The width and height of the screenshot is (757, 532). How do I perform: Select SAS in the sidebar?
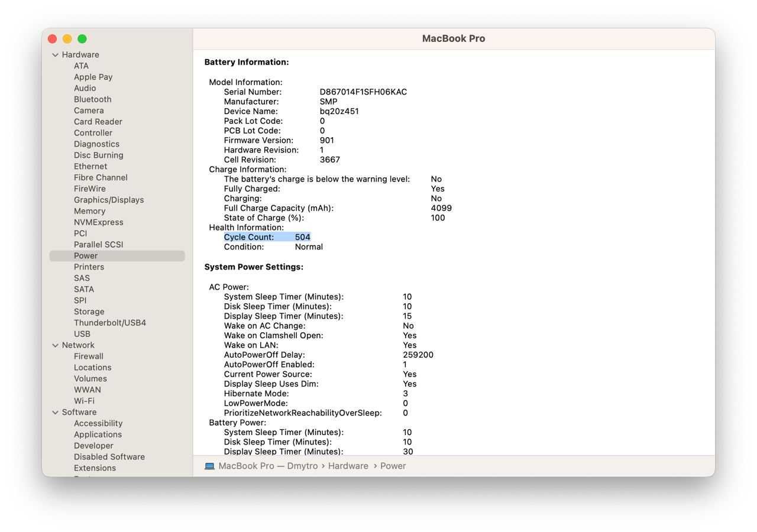point(82,278)
